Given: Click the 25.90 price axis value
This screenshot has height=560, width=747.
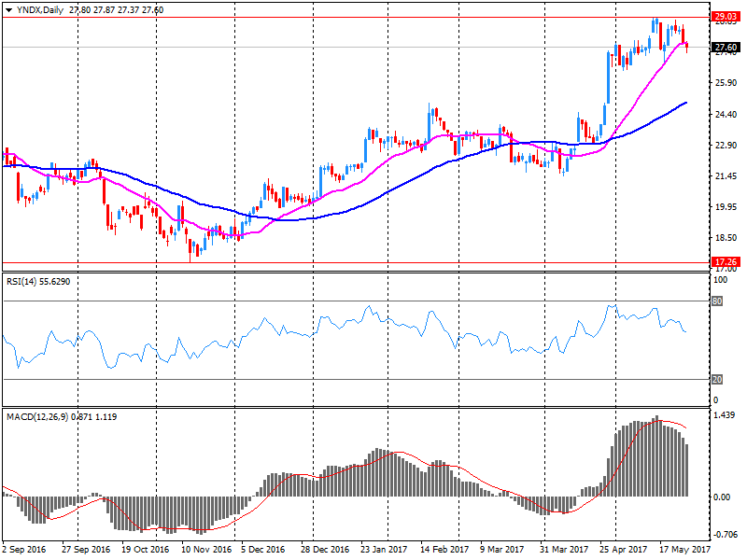Looking at the screenshot, I should click(726, 83).
